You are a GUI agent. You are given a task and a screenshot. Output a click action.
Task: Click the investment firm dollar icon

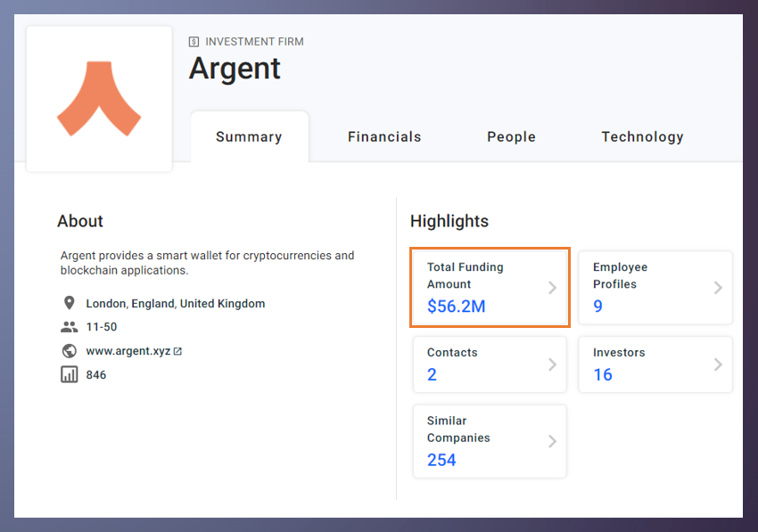point(194,42)
